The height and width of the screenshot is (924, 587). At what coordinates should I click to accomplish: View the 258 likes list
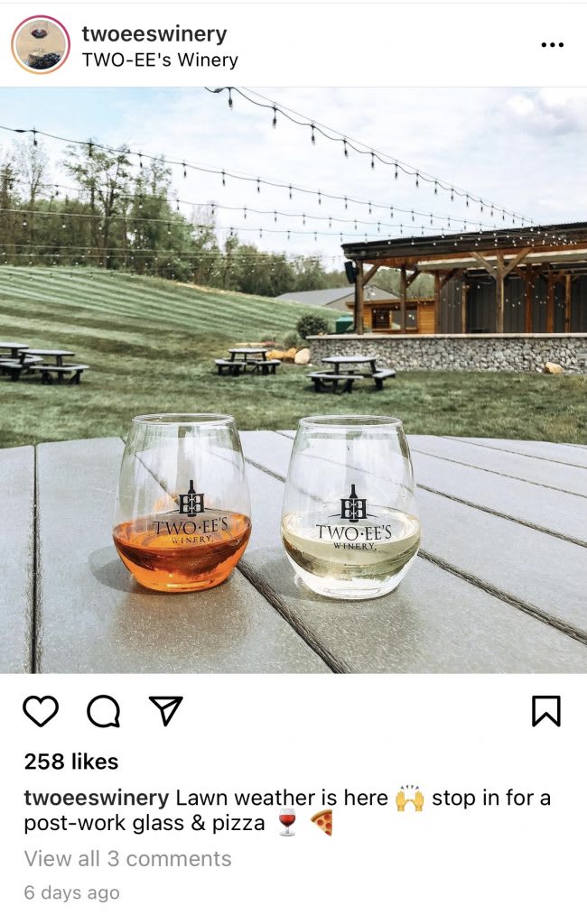[x=71, y=762]
